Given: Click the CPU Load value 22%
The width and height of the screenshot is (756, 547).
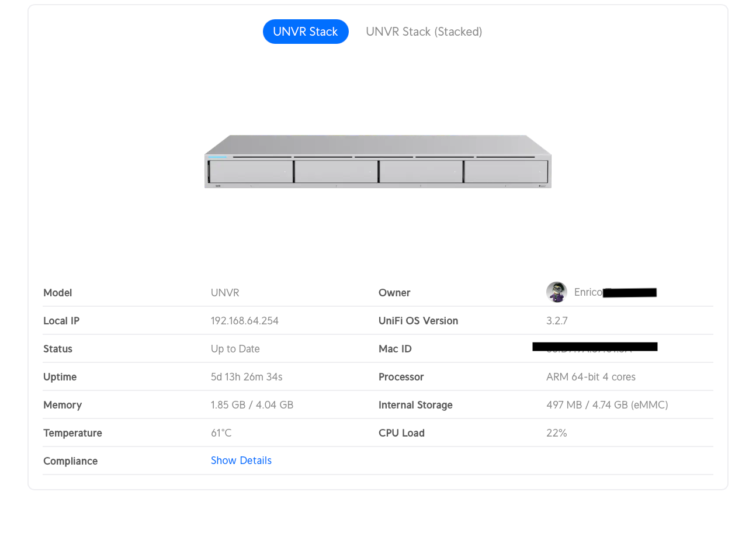Looking at the screenshot, I should (556, 433).
